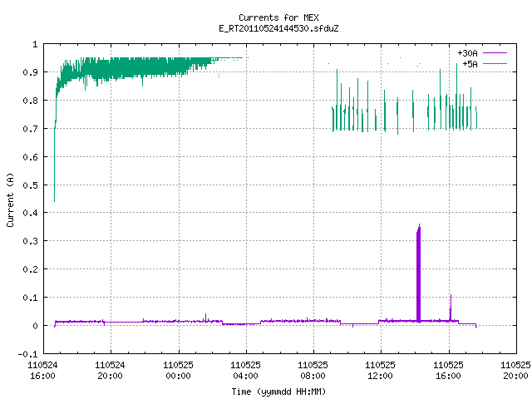532x399 pixels.
Task: Click the '+5A' legend label
Action: click(x=470, y=64)
